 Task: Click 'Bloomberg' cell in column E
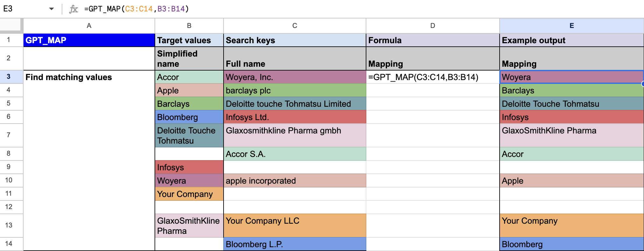(572, 244)
